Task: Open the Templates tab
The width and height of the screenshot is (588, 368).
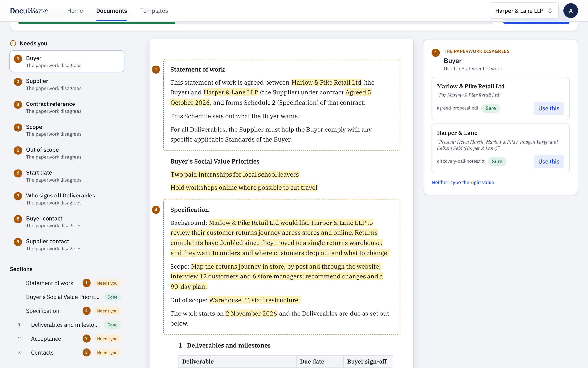Action: click(154, 11)
